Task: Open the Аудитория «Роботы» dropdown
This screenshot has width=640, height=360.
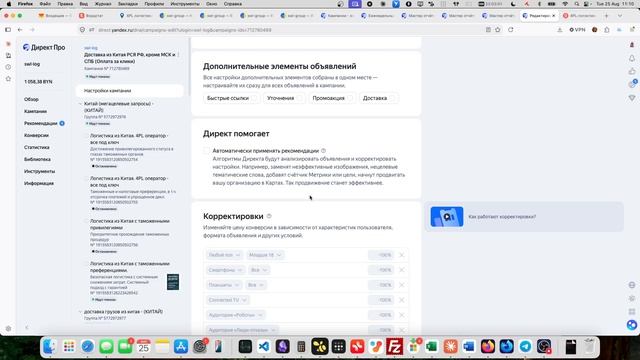Action: (x=235, y=315)
